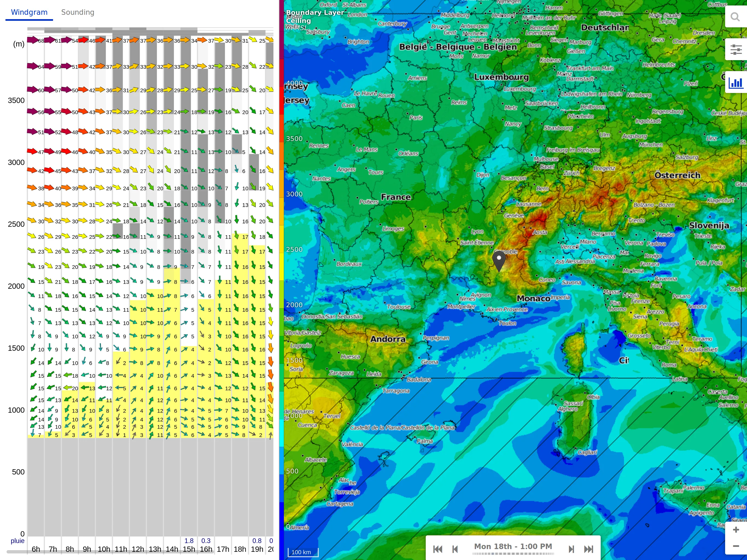The width and height of the screenshot is (747, 560).
Task: Click Milano city label on map
Action: click(x=588, y=242)
